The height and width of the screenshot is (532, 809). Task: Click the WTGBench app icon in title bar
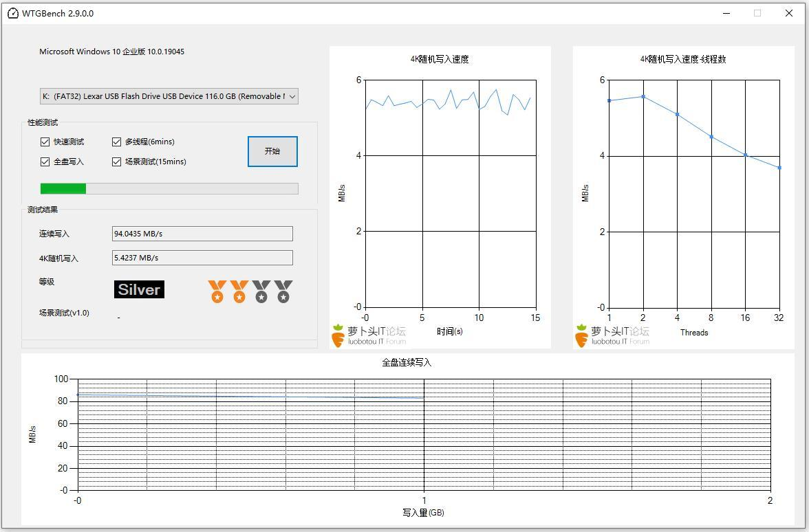[x=13, y=14]
